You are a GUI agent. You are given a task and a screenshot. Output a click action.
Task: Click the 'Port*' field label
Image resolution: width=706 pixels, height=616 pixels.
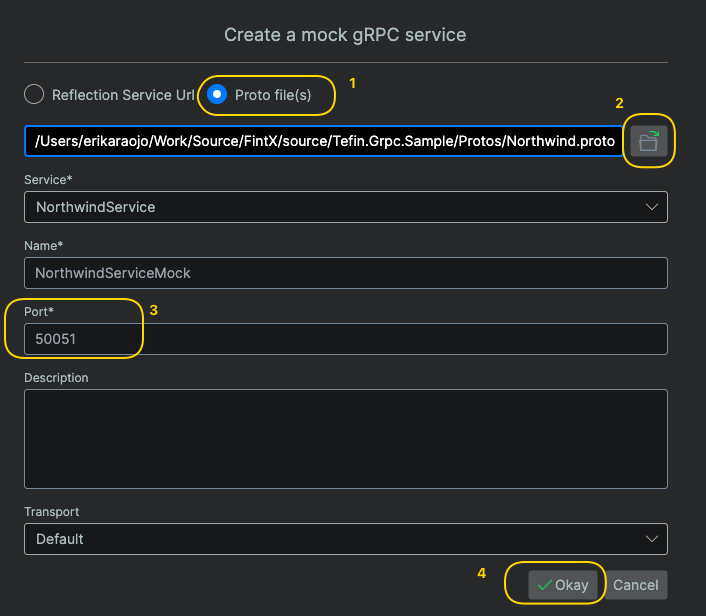tap(39, 312)
